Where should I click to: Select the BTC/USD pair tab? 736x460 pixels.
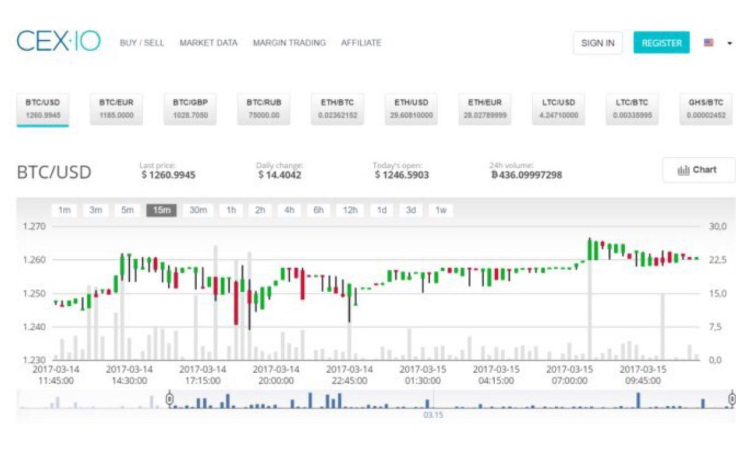pyautogui.click(x=43, y=109)
